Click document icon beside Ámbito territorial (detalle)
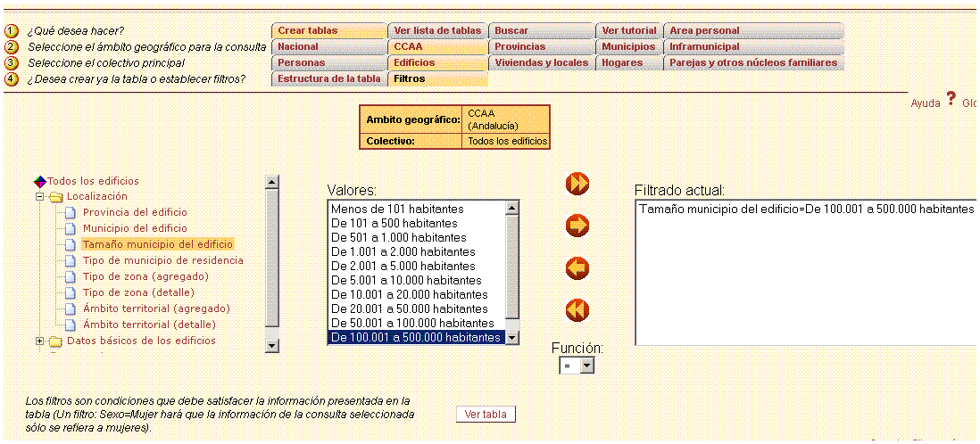The image size is (980, 444). tap(70, 325)
